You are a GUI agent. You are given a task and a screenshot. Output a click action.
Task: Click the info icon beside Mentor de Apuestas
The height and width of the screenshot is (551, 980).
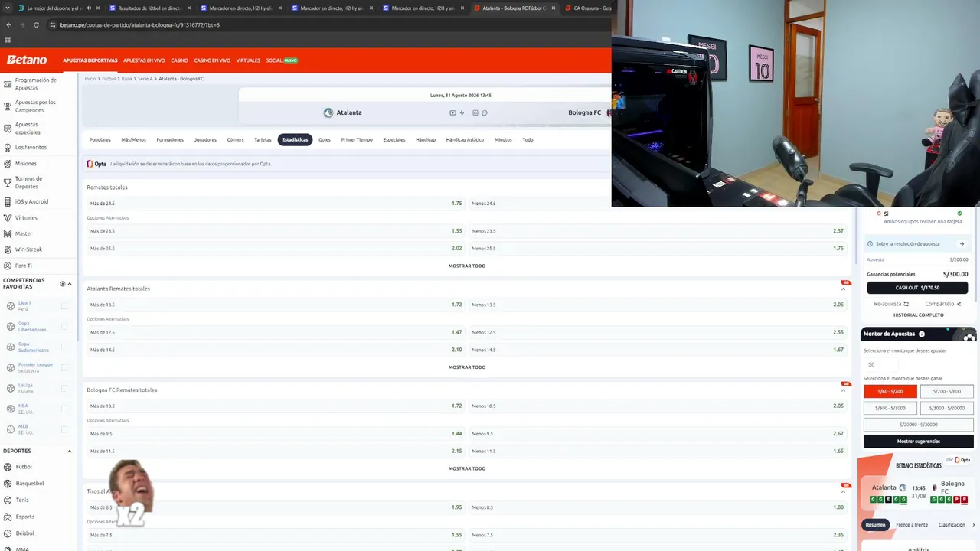point(922,334)
